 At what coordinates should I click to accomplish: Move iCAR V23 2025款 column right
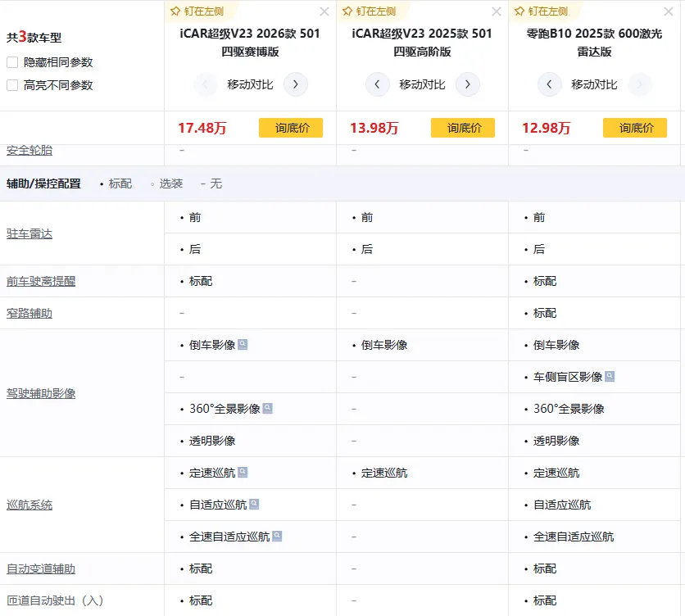(x=468, y=84)
